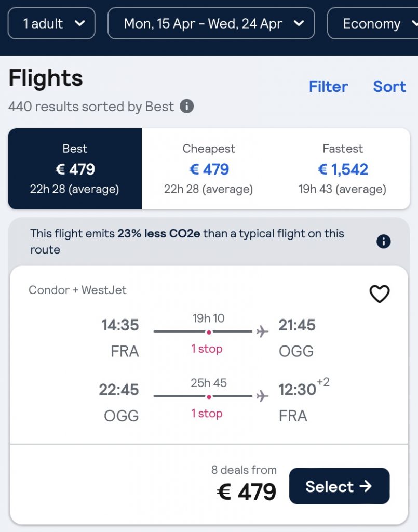Click the 23% less CO2e emissions banner
Image resolution: width=418 pixels, height=532 pixels.
coord(187,242)
